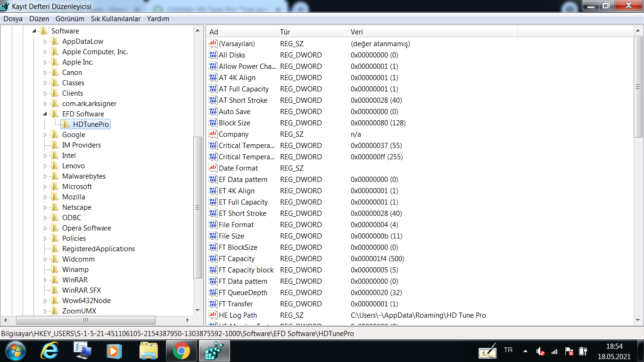This screenshot has height=362, width=644.
Task: Click the values pane scroll down arrow
Action: pos(638,320)
